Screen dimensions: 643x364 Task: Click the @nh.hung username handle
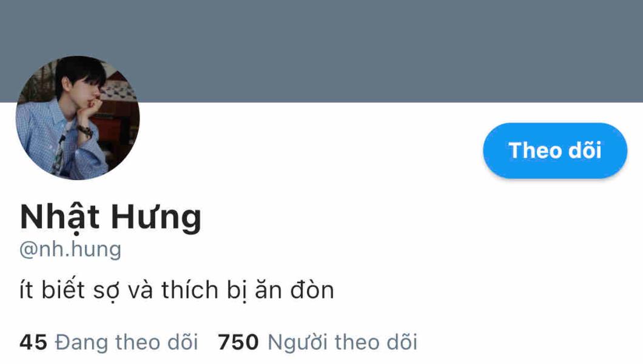70,249
